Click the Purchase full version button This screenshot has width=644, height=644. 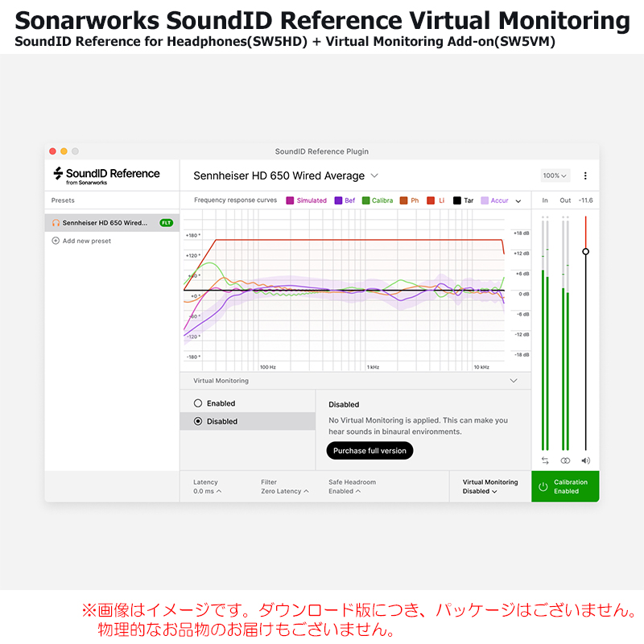(369, 451)
